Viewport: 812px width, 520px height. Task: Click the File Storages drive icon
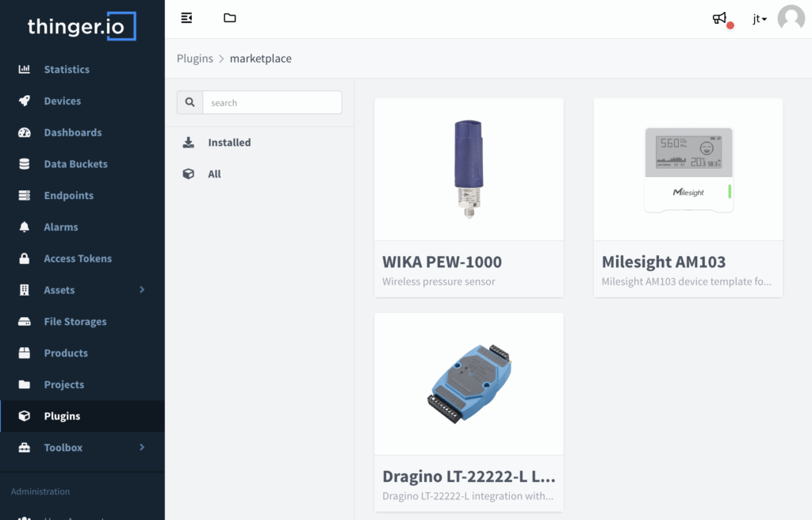25,322
